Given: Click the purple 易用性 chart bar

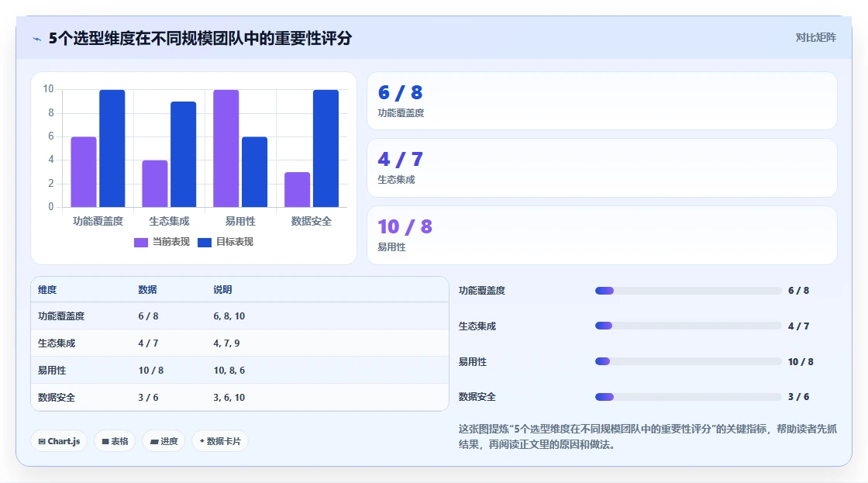Looking at the screenshot, I should click(x=226, y=148).
